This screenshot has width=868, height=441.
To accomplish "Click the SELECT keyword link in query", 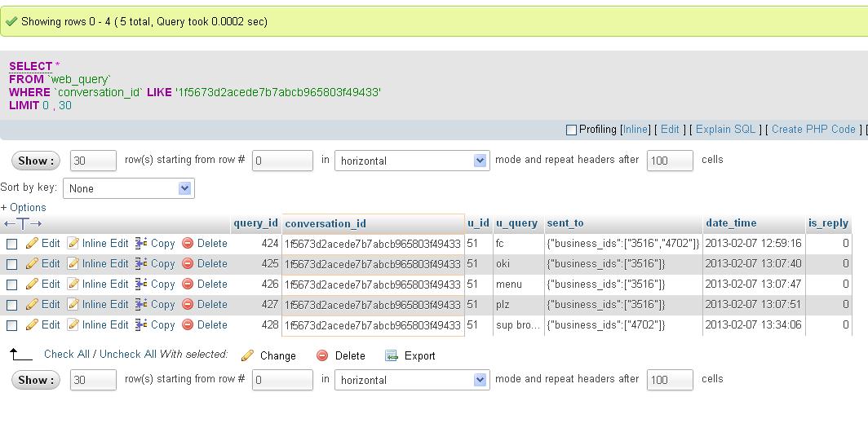I will 30,66.
